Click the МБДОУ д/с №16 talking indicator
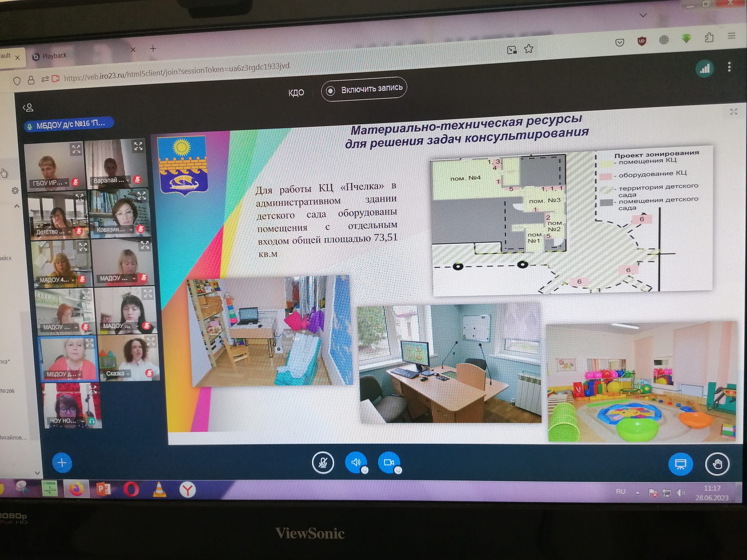Image resolution: width=747 pixels, height=560 pixels. pyautogui.click(x=69, y=124)
